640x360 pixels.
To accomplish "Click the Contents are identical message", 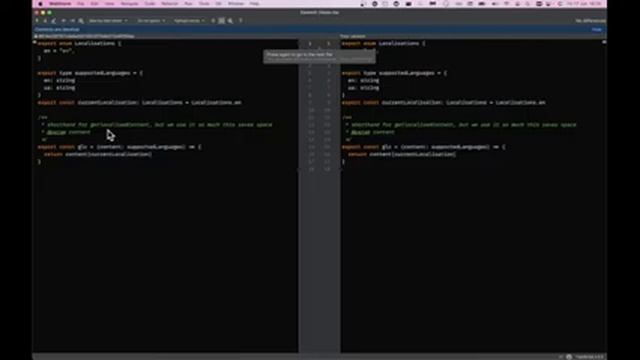I will click(x=57, y=29).
